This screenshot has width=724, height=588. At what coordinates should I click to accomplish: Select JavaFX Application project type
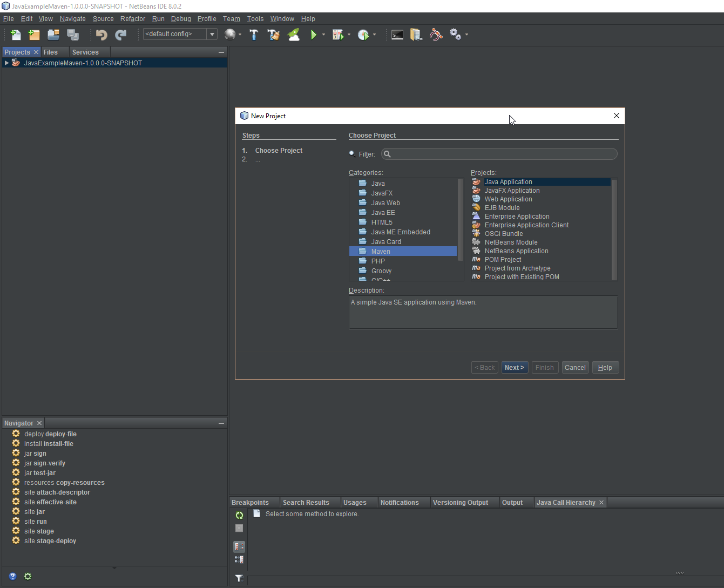tap(511, 190)
